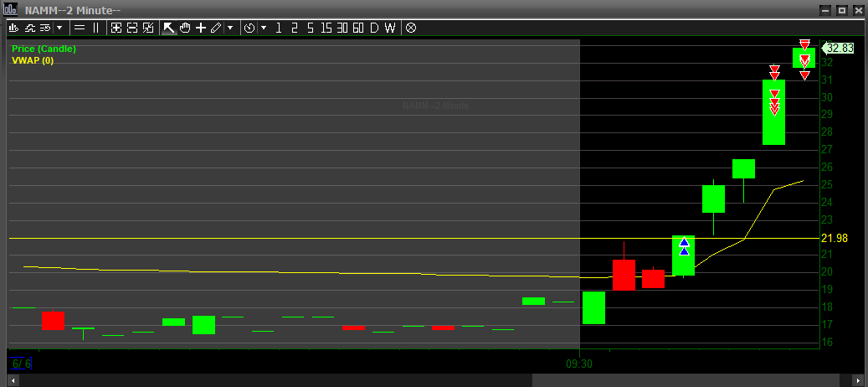Select the pencil draw tool

[x=216, y=28]
